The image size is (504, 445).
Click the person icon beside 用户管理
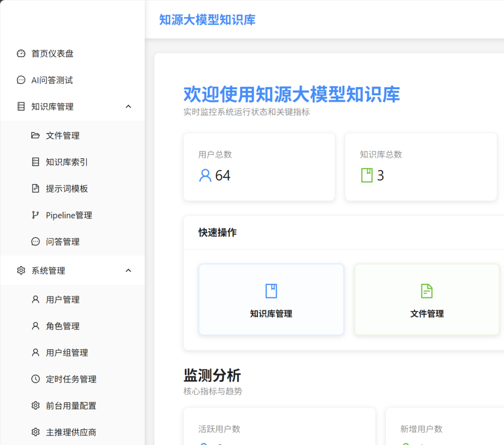[x=35, y=299]
